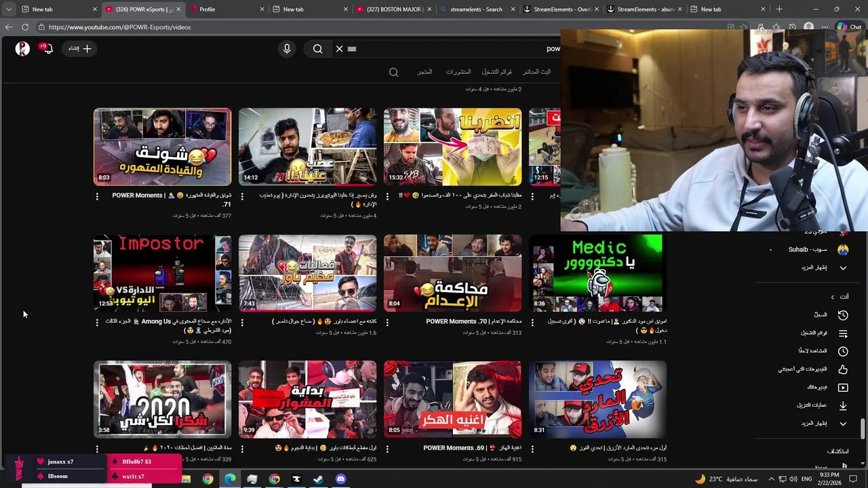Viewport: 868px width, 488px height.
Task: Open File Explorer from the taskbar
Action: (x=186, y=479)
